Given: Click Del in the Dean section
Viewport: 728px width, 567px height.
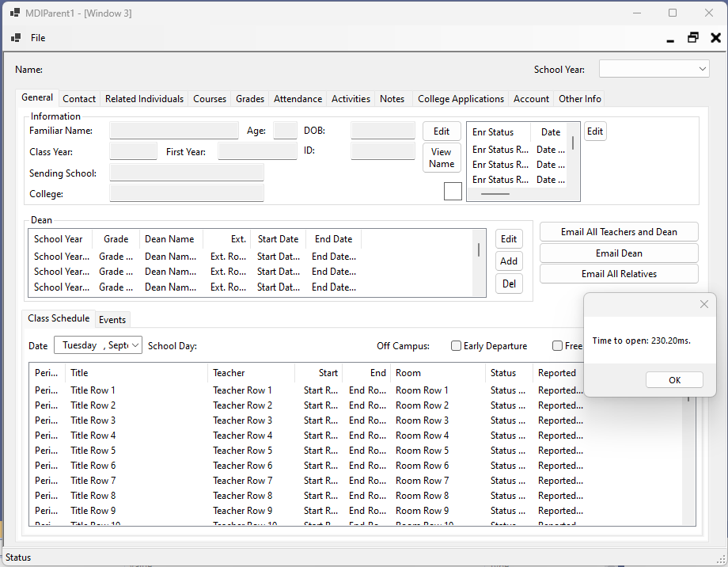Looking at the screenshot, I should click(x=509, y=283).
